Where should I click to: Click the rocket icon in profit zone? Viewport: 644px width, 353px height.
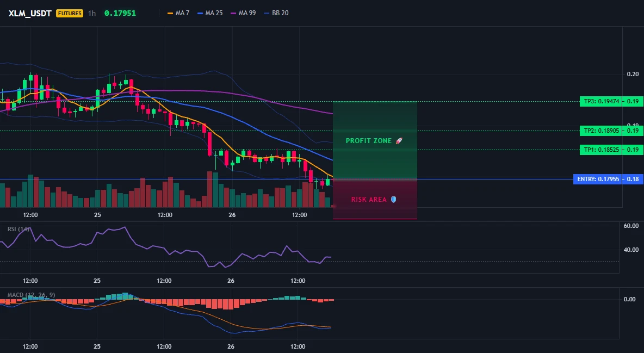tap(399, 141)
